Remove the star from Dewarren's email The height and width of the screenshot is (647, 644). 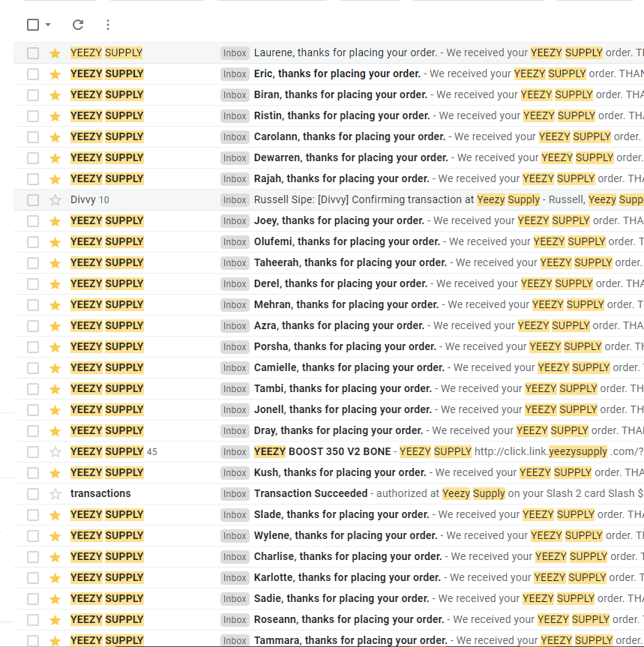[55, 158]
